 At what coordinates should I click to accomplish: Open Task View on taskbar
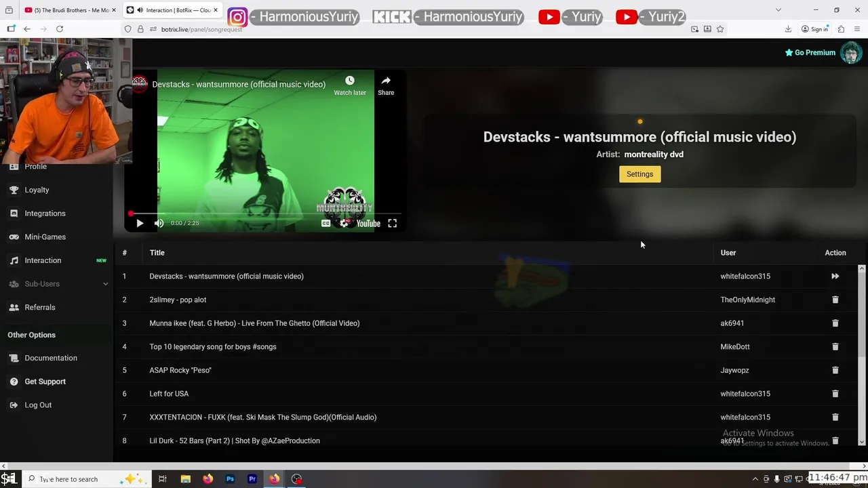pyautogui.click(x=163, y=479)
